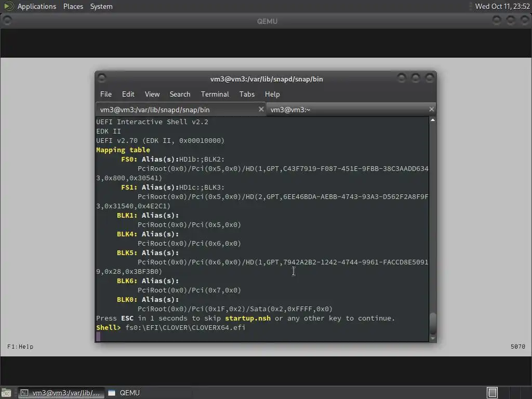Open the terminal File menu
Viewport: 532px width, 399px height.
[106, 95]
